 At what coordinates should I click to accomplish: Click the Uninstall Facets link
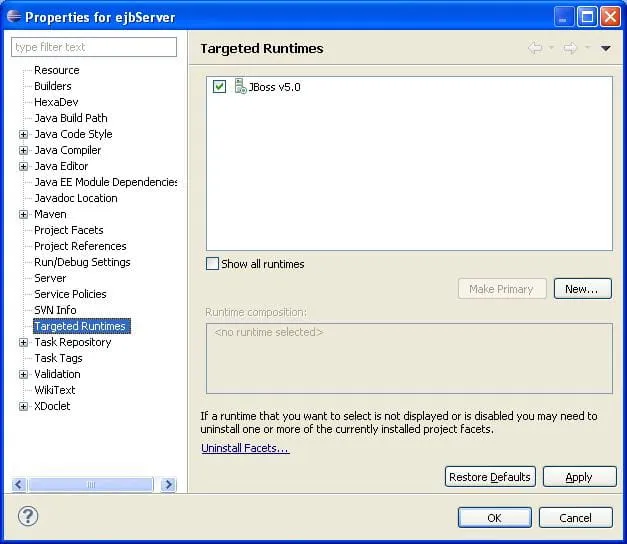coord(245,448)
